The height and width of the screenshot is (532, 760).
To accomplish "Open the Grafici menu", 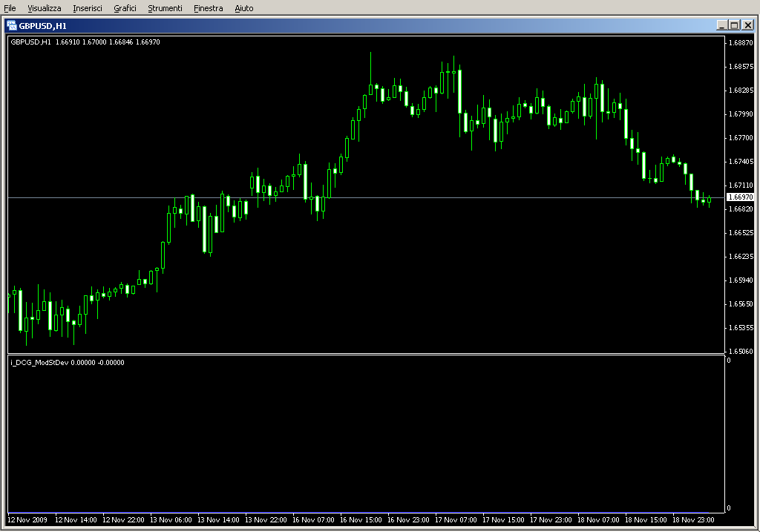I will pyautogui.click(x=125, y=8).
